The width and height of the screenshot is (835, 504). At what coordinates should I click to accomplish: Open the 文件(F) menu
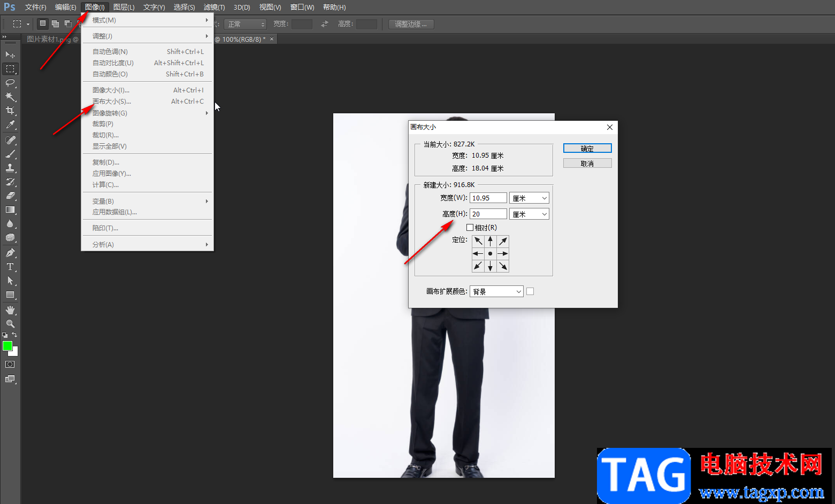pyautogui.click(x=35, y=7)
